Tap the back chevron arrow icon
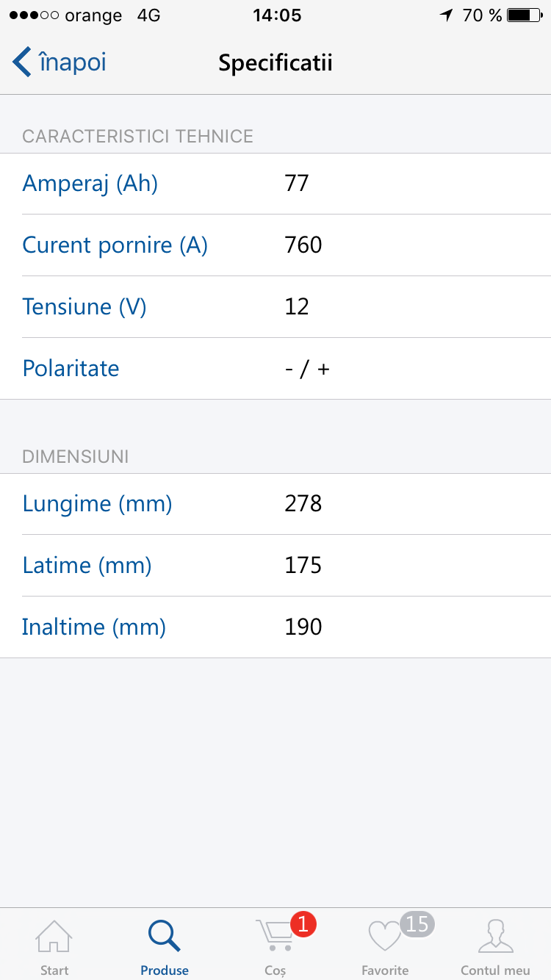 point(22,62)
